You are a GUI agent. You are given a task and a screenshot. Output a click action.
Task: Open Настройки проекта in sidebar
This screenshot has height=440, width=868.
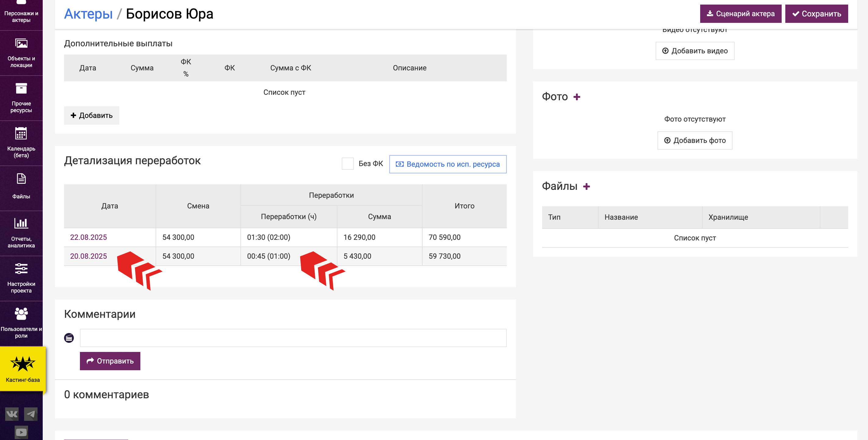click(x=21, y=278)
